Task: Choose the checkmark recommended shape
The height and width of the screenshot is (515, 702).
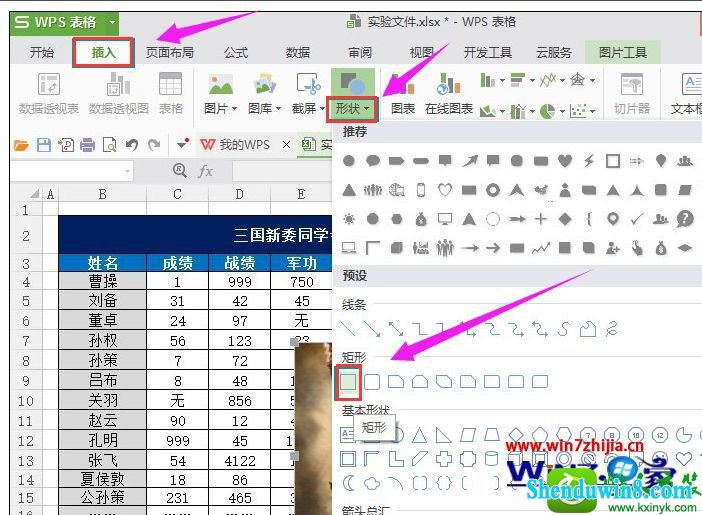Action: tap(637, 219)
